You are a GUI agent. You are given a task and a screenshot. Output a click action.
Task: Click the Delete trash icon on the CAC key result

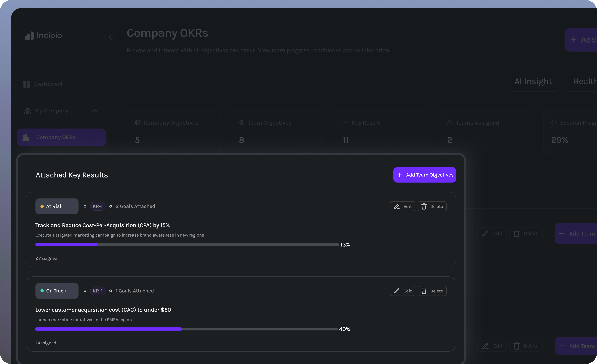pos(424,291)
